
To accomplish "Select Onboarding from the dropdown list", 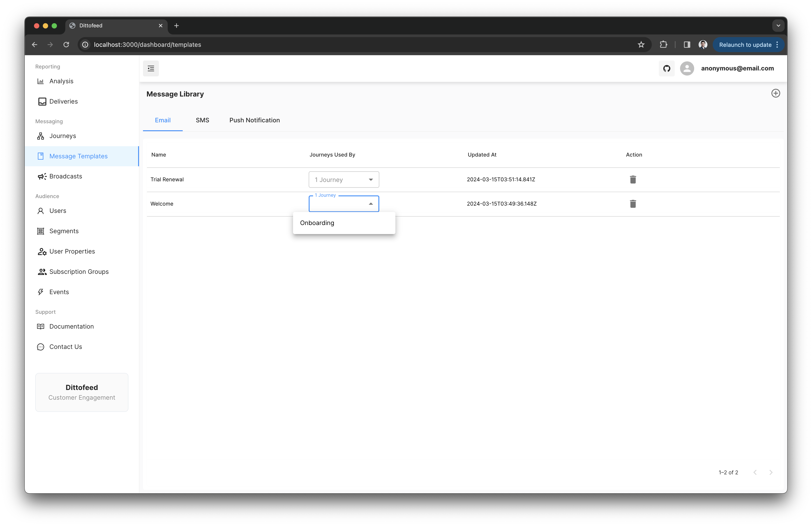I will coord(344,223).
